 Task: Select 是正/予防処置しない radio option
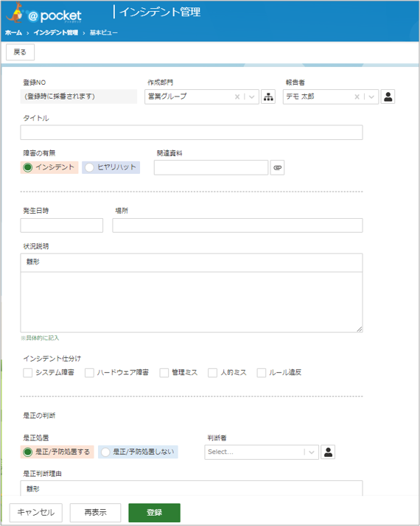point(105,452)
